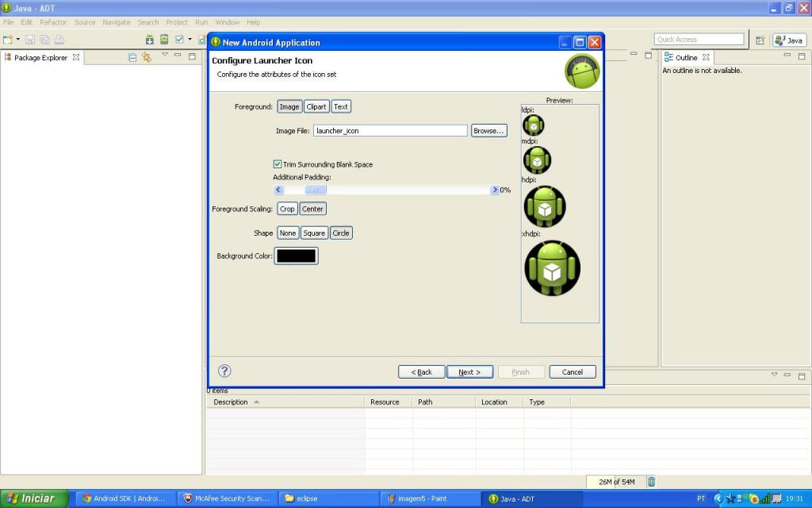The height and width of the screenshot is (508, 812).
Task: Switch to the Outline tab
Action: coord(687,57)
